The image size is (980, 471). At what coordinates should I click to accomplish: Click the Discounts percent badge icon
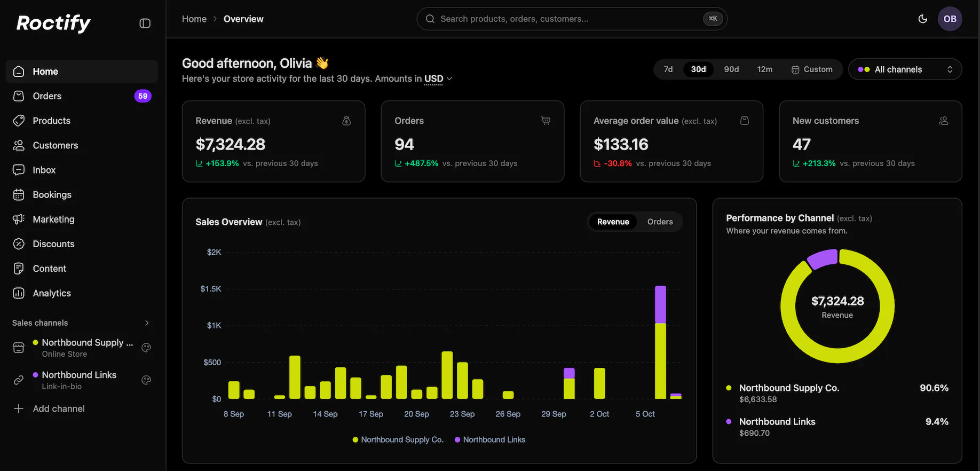tap(19, 244)
